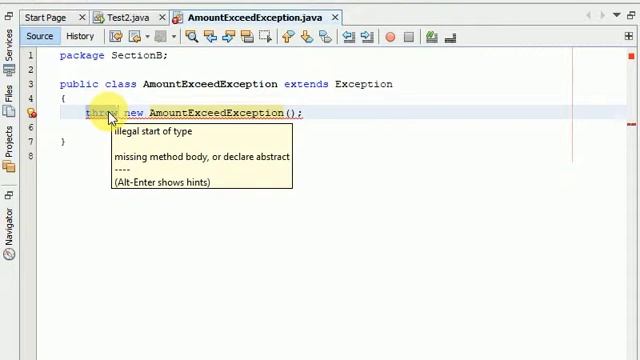Image resolution: width=640 pixels, height=360 pixels.
Task: Switch to the History view
Action: pos(80,36)
